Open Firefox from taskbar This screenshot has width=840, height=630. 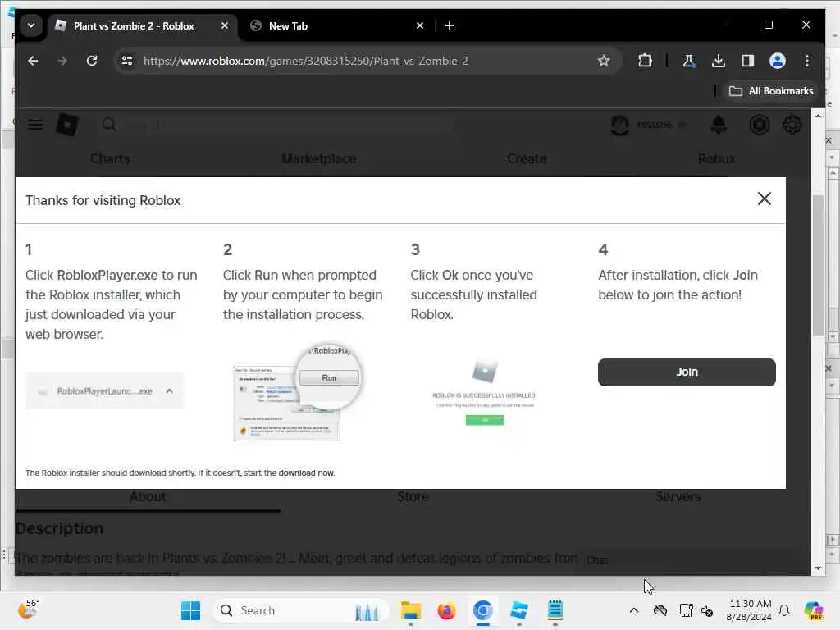click(446, 610)
